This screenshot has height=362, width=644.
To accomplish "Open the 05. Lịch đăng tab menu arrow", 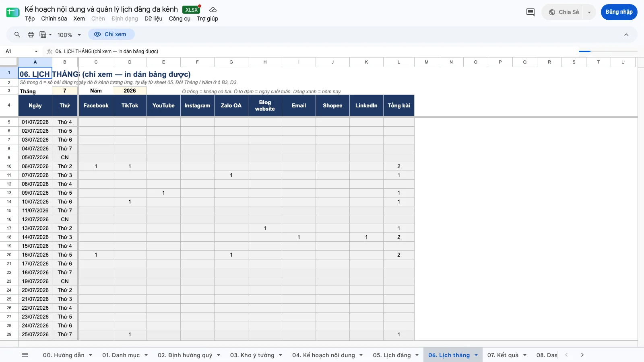I will click(417, 355).
